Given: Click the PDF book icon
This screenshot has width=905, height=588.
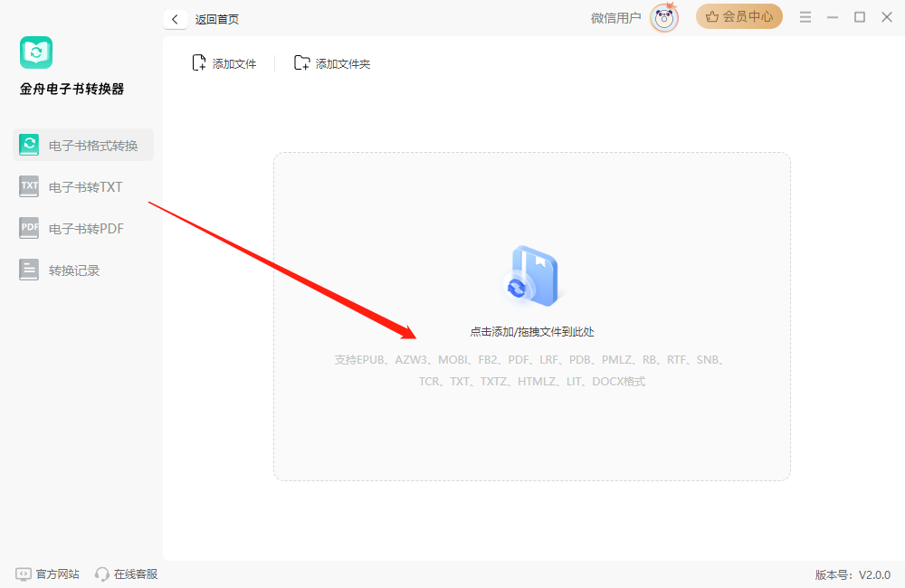Looking at the screenshot, I should tap(29, 228).
